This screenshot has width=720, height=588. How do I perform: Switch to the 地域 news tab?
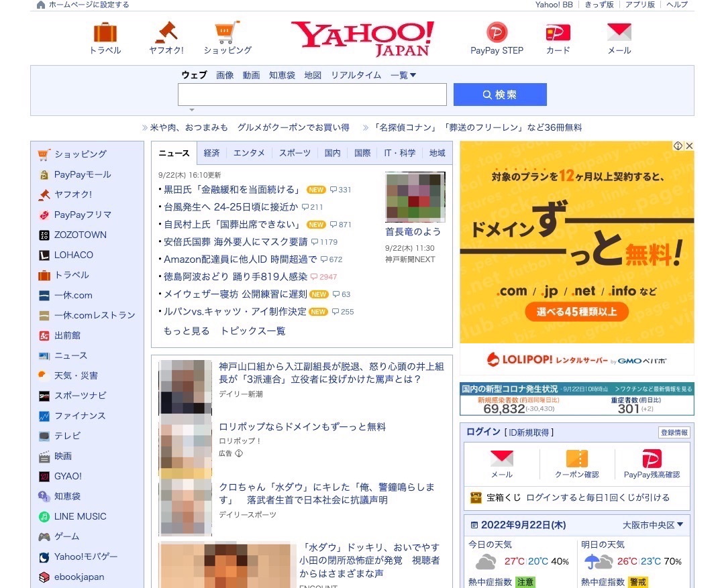click(437, 153)
